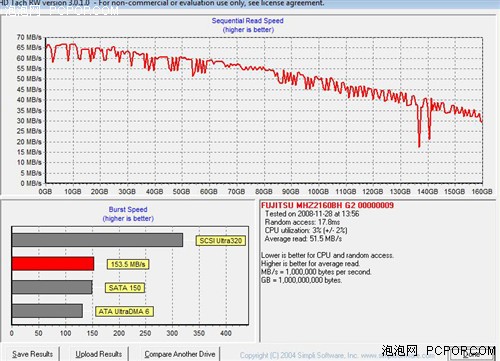Click the 50 MB/s y-axis label

pyautogui.click(x=29, y=79)
